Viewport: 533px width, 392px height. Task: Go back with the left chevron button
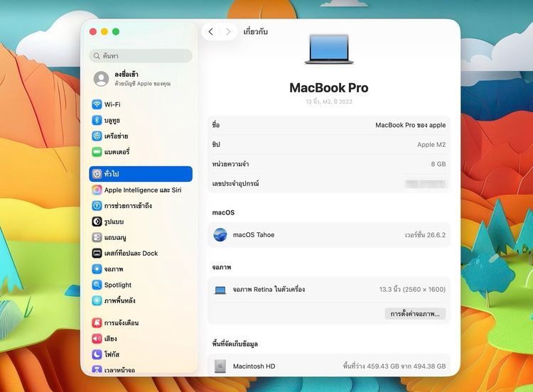click(211, 31)
